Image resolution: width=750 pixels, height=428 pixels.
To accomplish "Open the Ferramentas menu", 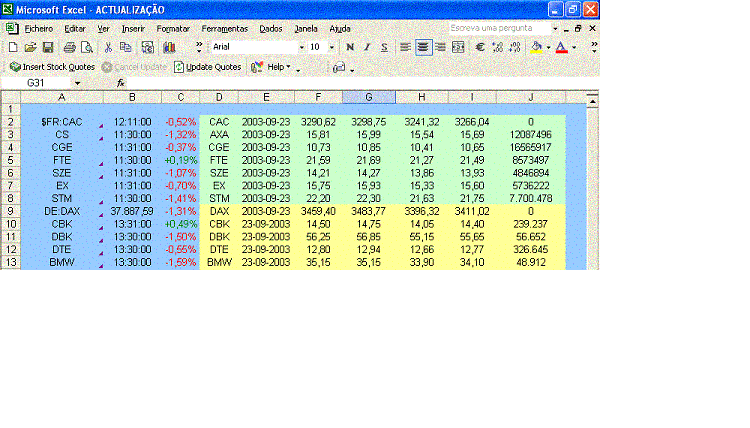I will coord(225,29).
